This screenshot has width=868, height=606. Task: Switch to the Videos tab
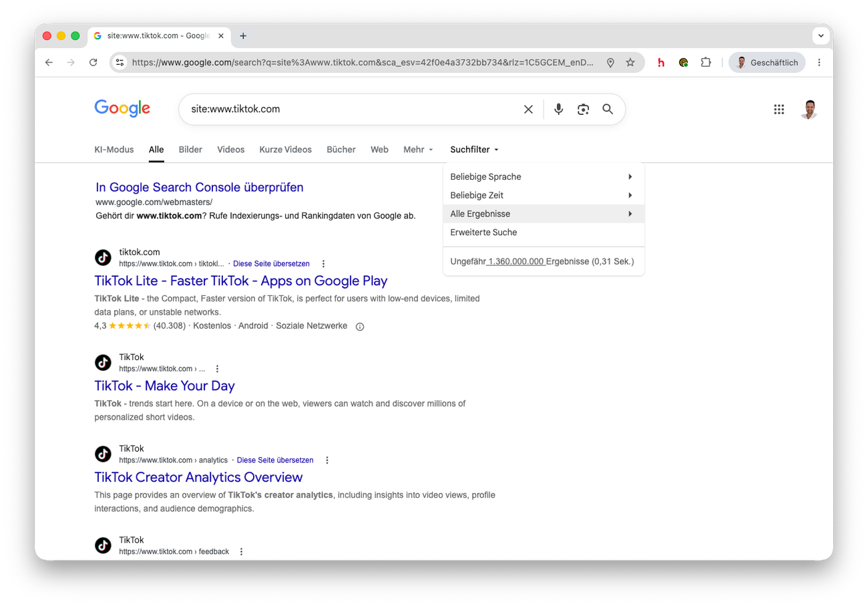(231, 150)
